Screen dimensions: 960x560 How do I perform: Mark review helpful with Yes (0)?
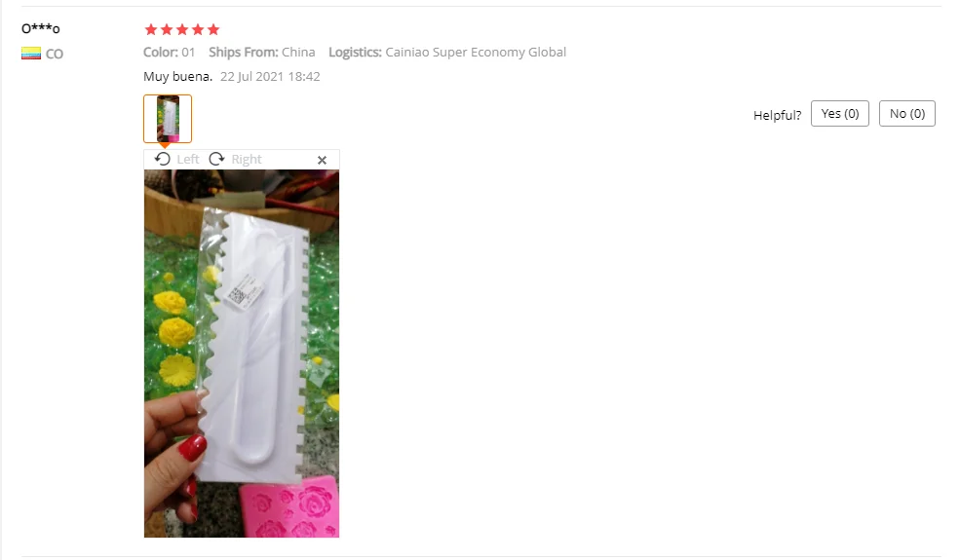pyautogui.click(x=840, y=114)
